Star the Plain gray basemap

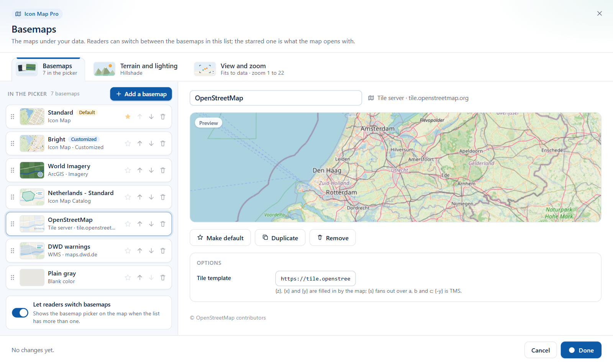[x=128, y=277]
